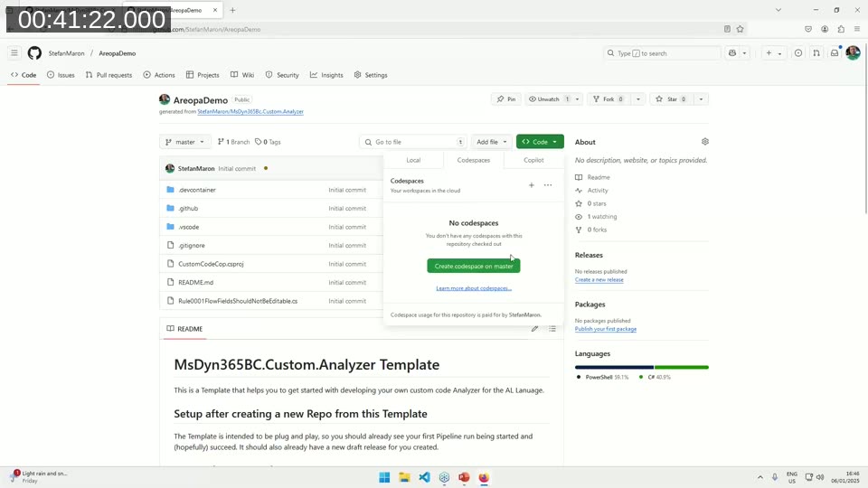Click the browser bookmark star icon
This screenshot has height=488, width=868.
pyautogui.click(x=741, y=29)
